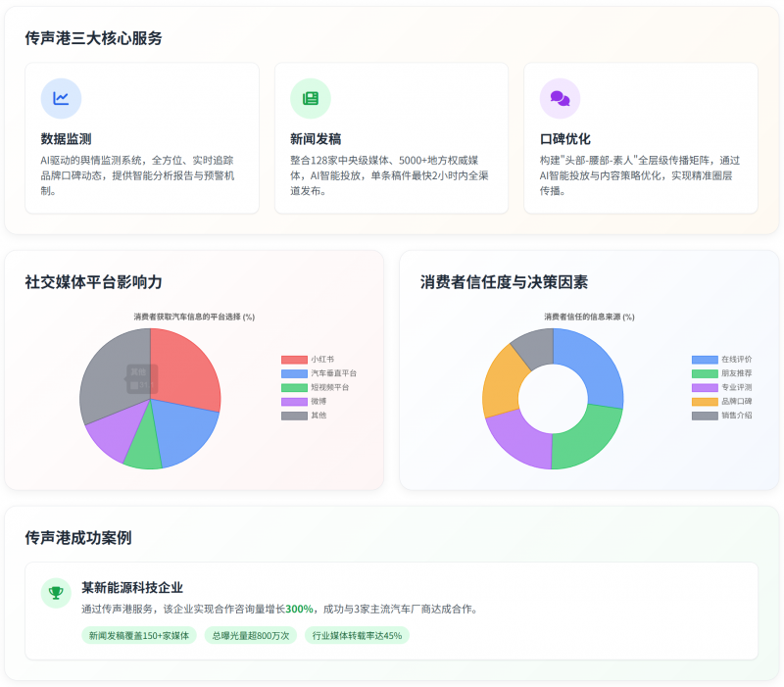Click the orange 品牌口碑 legend color box
784x687 pixels.
(704, 402)
